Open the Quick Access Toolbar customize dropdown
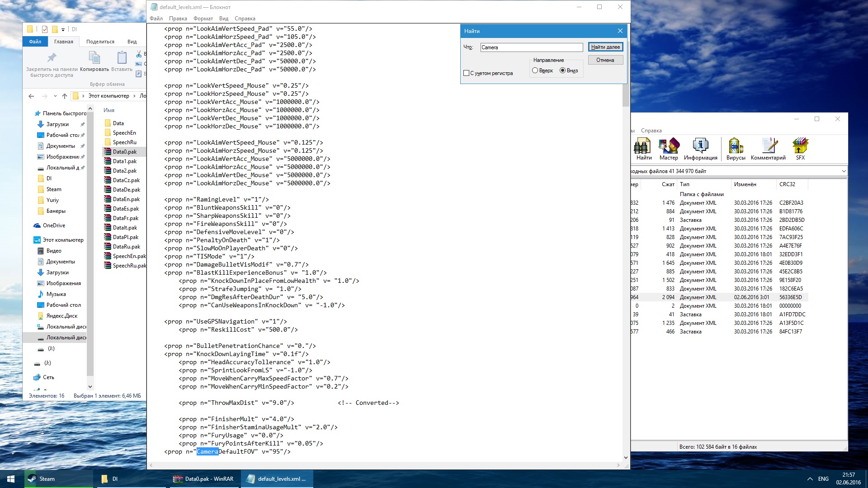The image size is (868, 488). coord(63,30)
